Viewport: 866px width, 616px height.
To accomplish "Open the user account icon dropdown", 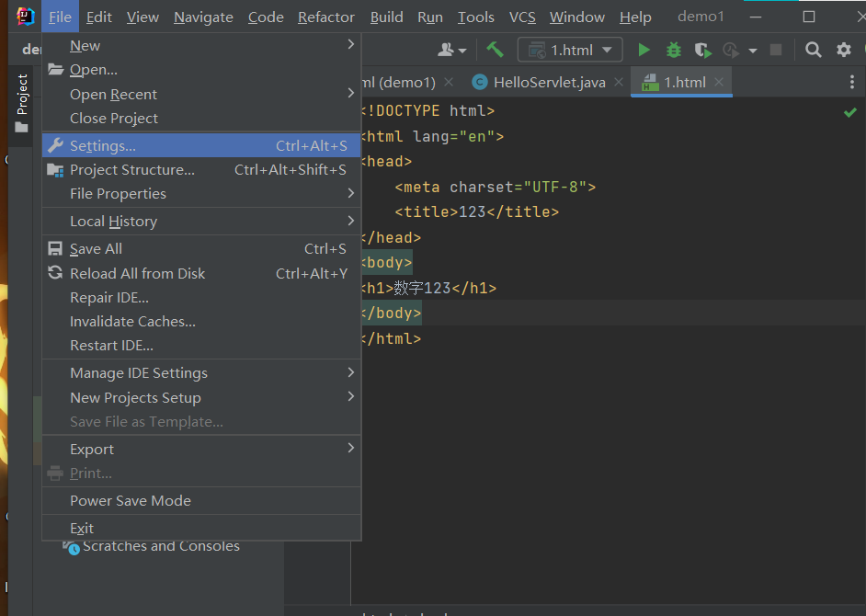I will [451, 50].
